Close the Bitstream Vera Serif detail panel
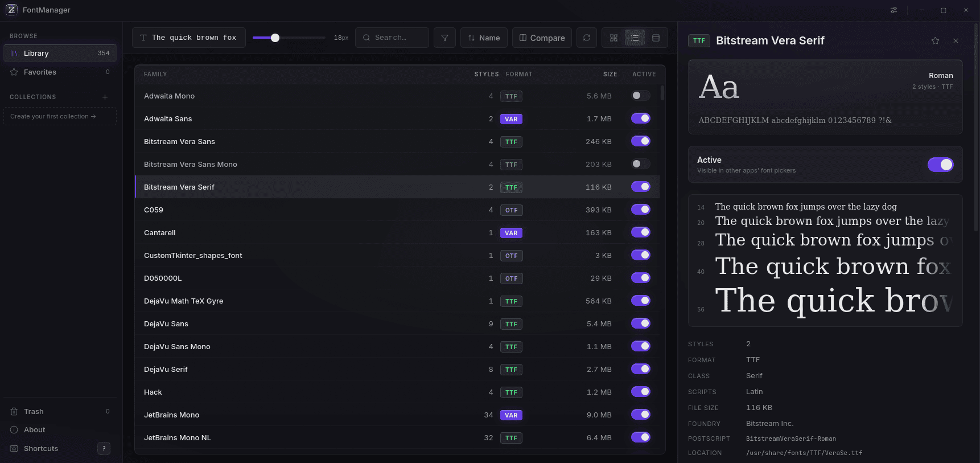The height and width of the screenshot is (463, 980). pyautogui.click(x=956, y=40)
